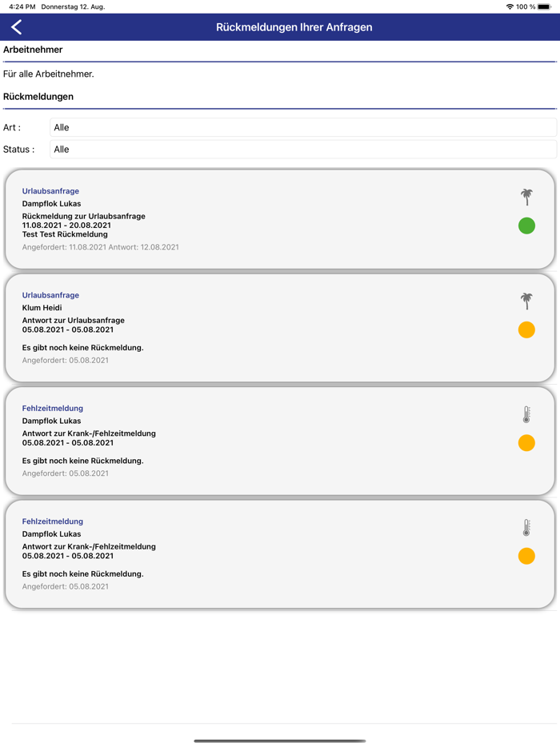This screenshot has width=560, height=747.
Task: Tap orange status dot on Klum Heidi card
Action: (526, 330)
